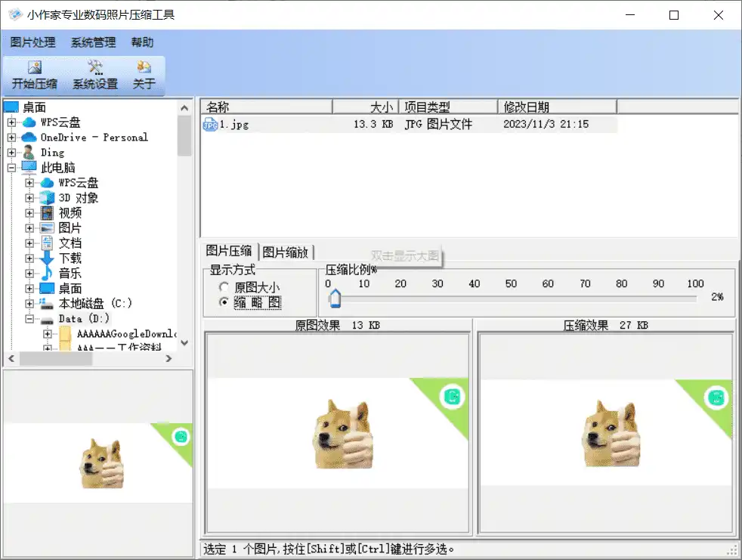Screen dimensions: 742x560
Task: Select 原图大小 radio button
Action: coord(224,287)
